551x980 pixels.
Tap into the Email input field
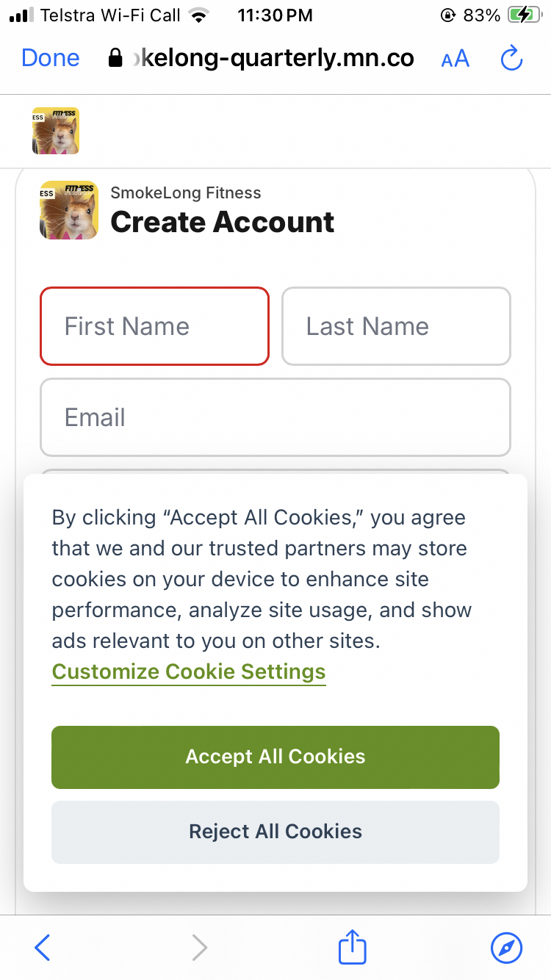(275, 417)
